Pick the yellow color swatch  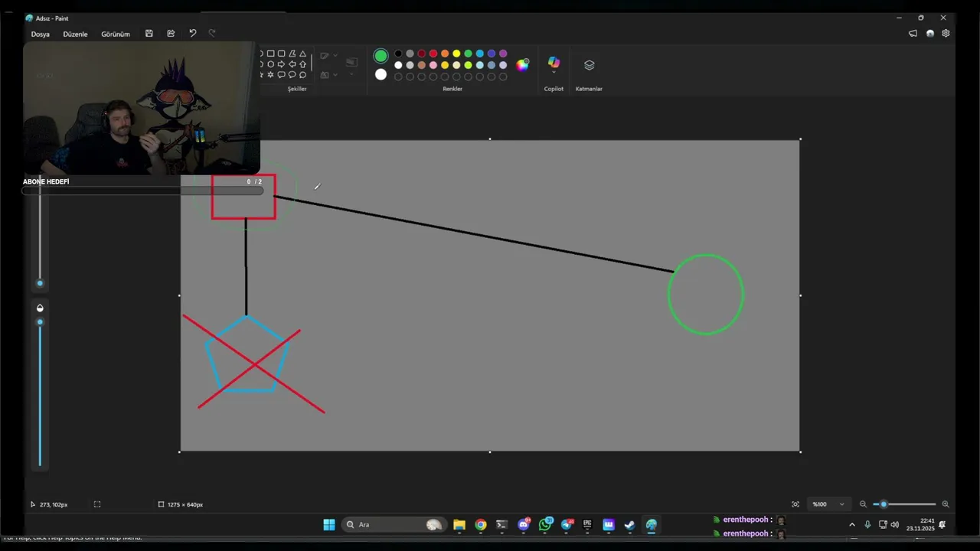[x=456, y=54]
